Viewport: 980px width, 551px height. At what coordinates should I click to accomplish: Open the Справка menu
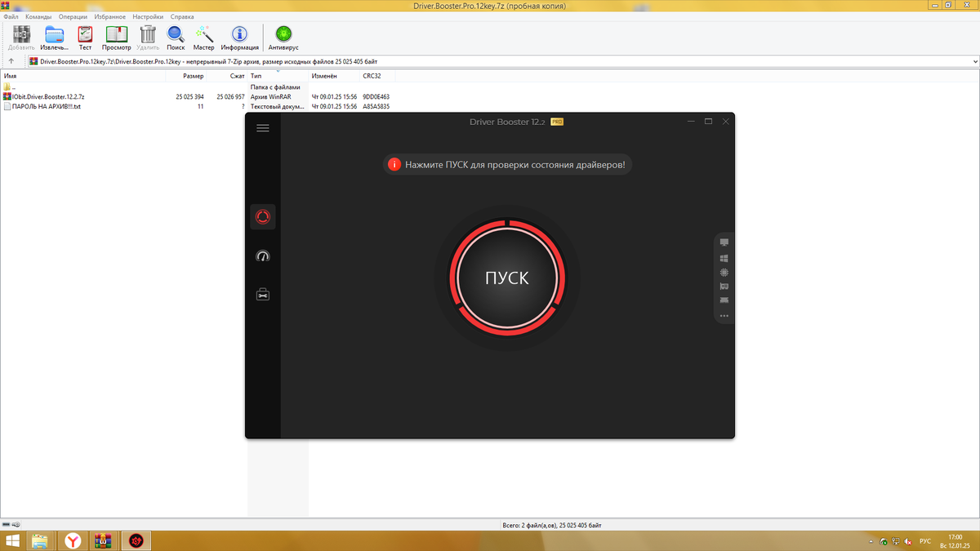[x=182, y=16]
